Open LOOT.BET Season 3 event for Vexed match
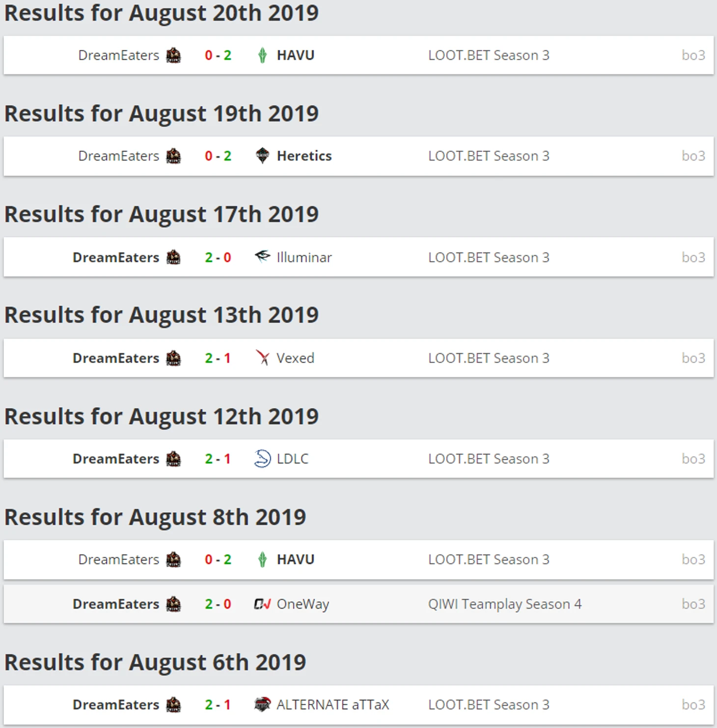717x728 pixels. click(488, 358)
